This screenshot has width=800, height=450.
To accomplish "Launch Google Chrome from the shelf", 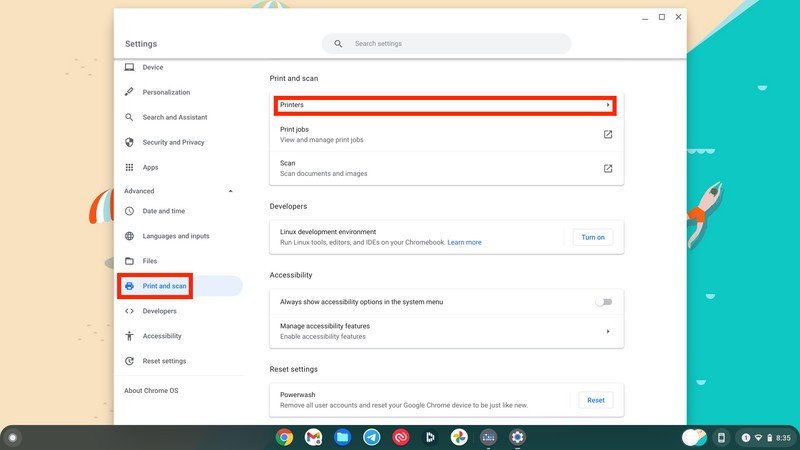I will click(x=285, y=437).
